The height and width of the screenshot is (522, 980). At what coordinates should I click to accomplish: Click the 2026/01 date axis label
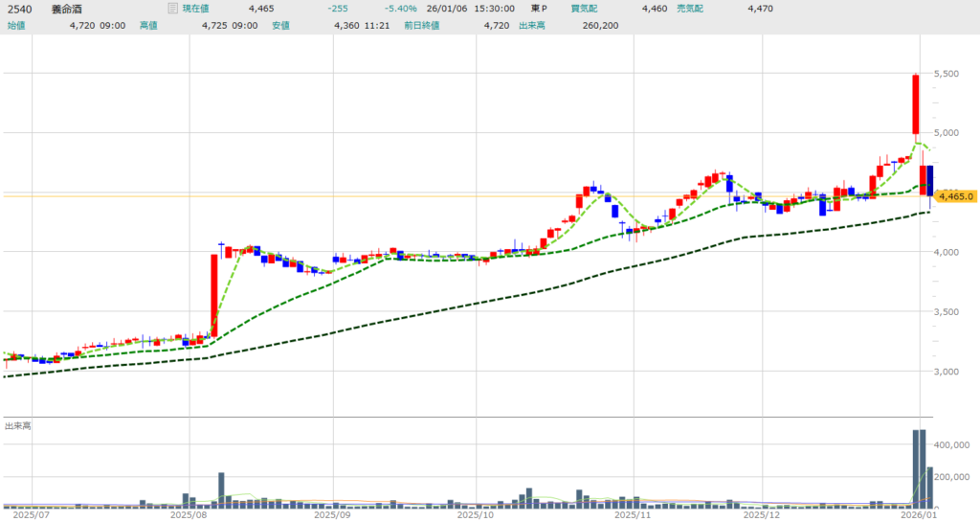tap(919, 514)
